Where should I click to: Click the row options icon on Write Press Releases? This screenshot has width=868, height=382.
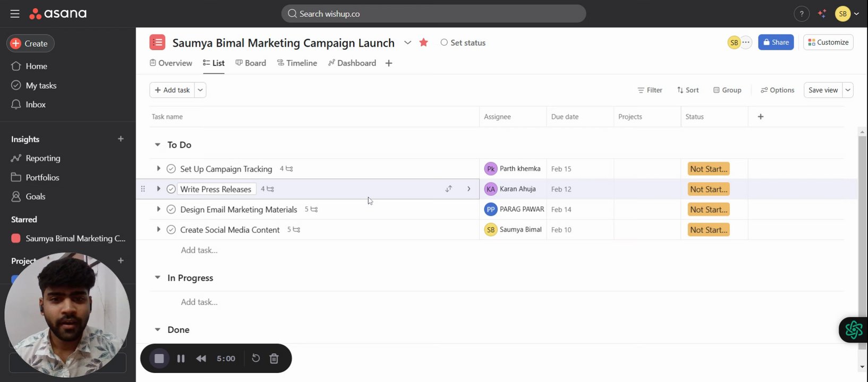click(x=449, y=189)
